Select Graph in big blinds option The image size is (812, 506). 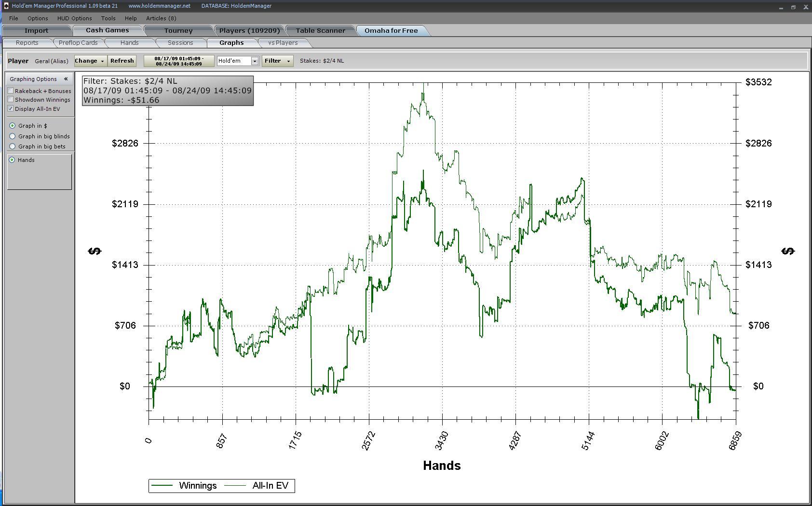pos(13,136)
